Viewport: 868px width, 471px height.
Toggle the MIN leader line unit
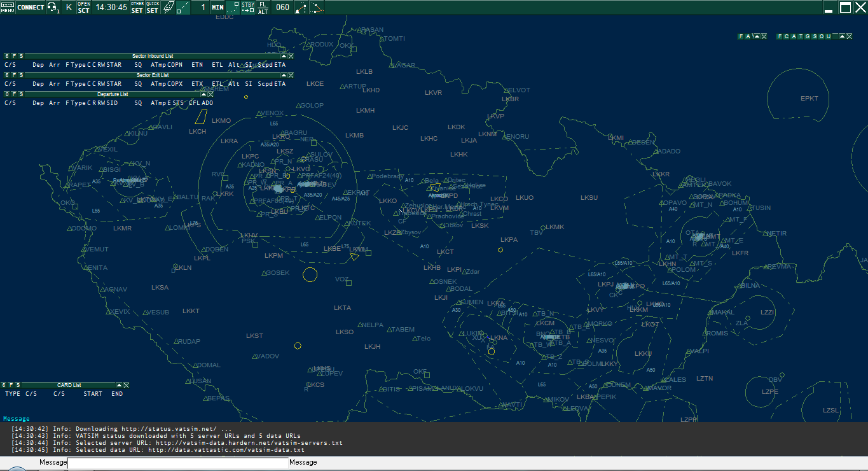217,7
